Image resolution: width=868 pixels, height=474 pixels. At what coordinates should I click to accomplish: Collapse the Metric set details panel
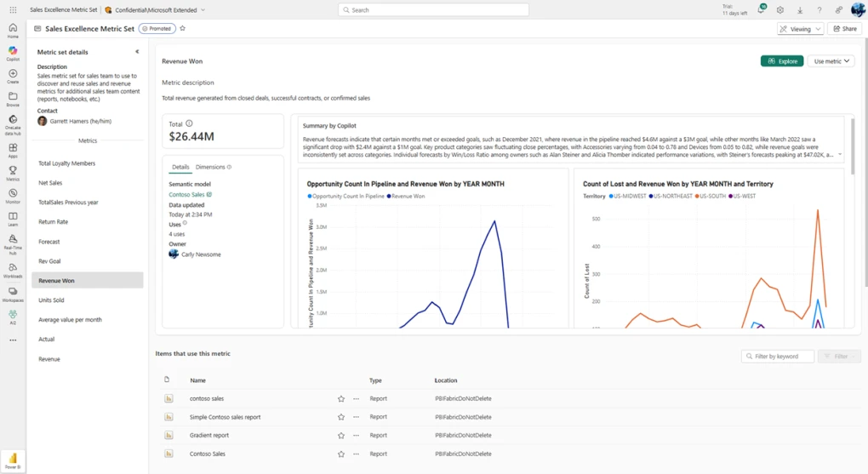pos(137,52)
